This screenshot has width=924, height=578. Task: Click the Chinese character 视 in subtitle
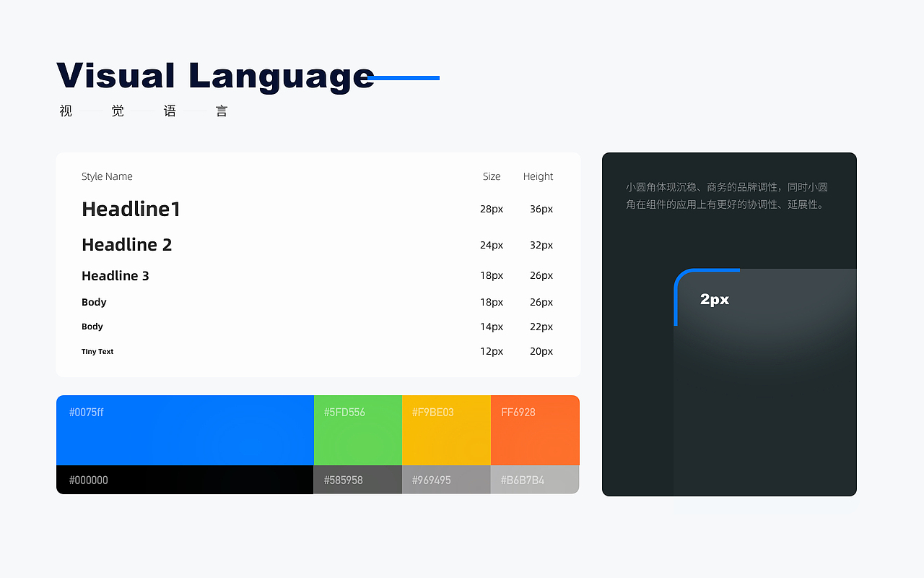(x=66, y=111)
